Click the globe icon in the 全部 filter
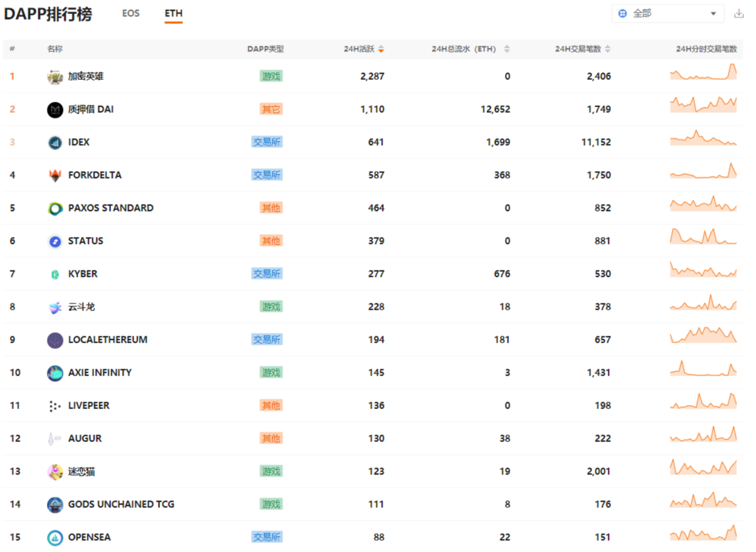 [x=622, y=13]
